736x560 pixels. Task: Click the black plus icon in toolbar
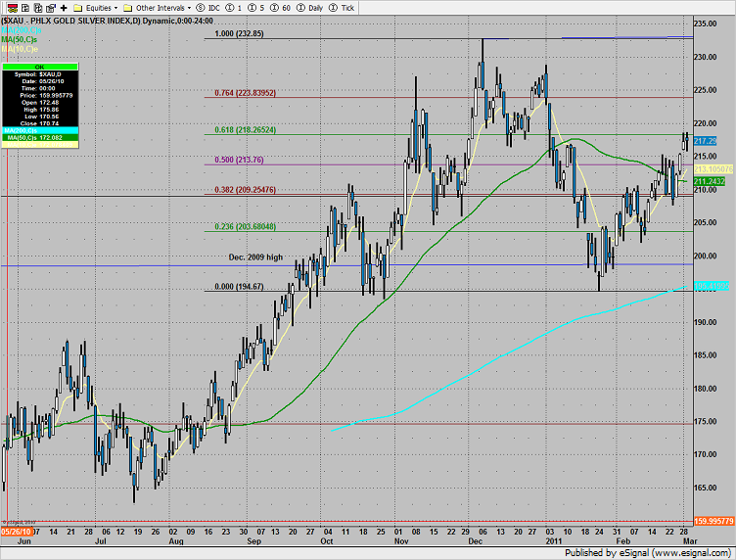[64, 8]
